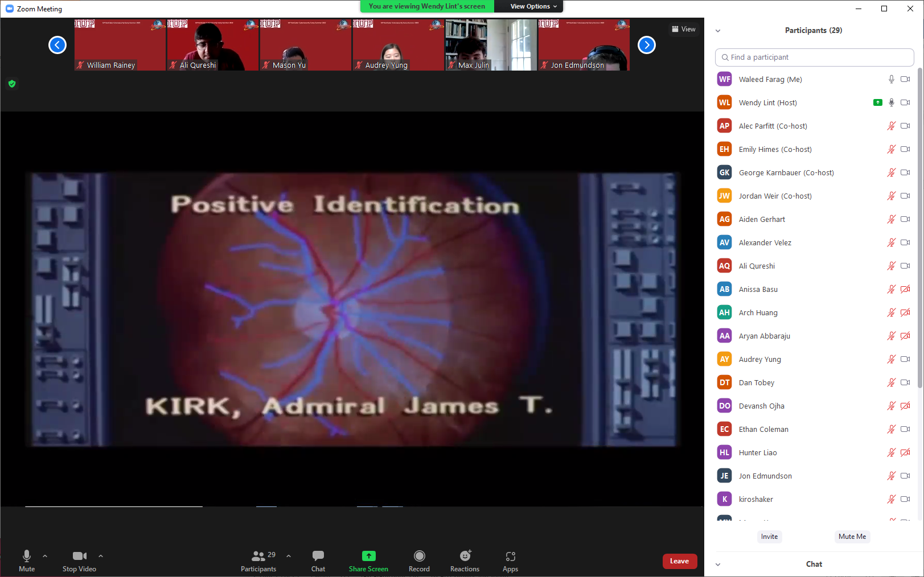The image size is (924, 577).
Task: Select Aiden Gerhart in participants list
Action: tap(814, 219)
